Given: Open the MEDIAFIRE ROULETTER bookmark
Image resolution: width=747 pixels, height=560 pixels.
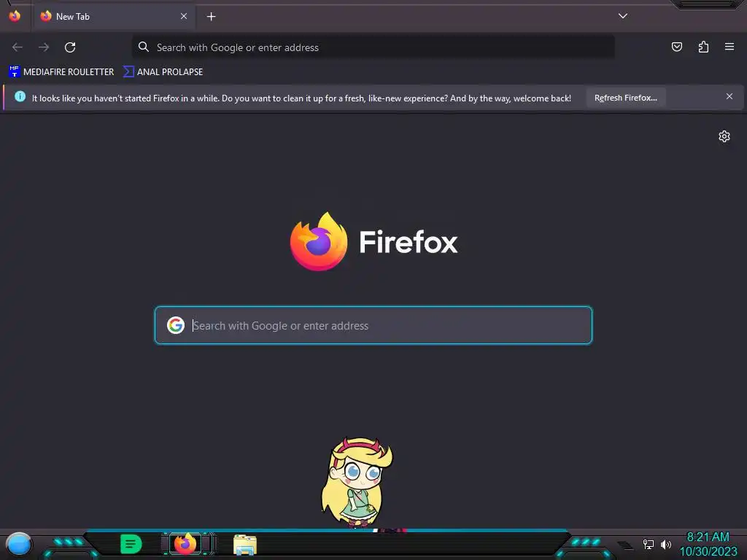Looking at the screenshot, I should [x=61, y=72].
